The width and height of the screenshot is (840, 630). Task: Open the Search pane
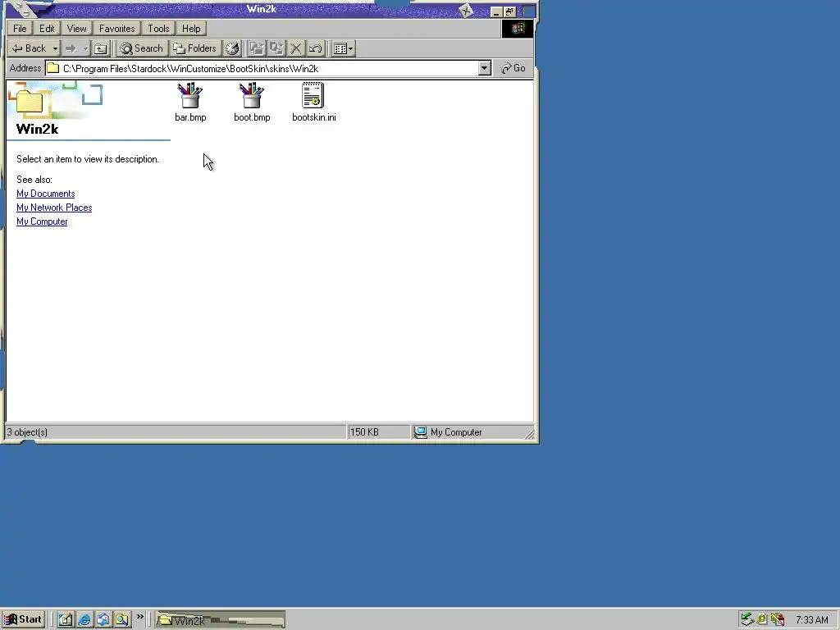(x=142, y=48)
